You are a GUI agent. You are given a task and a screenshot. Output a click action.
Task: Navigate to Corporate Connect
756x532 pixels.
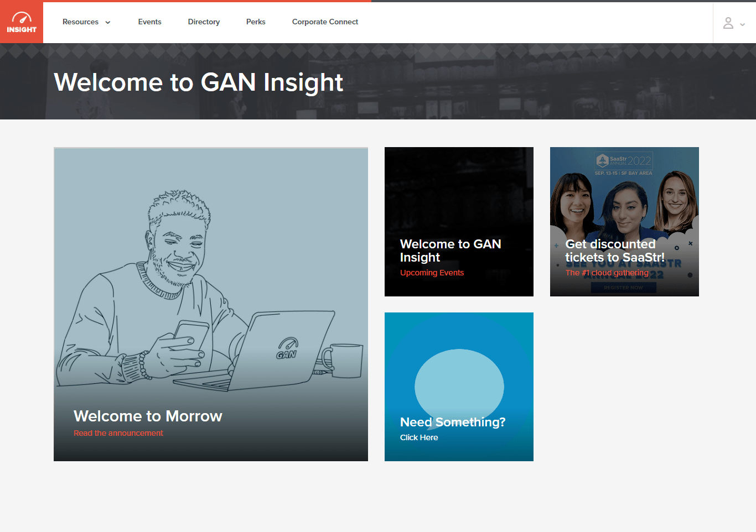click(325, 22)
